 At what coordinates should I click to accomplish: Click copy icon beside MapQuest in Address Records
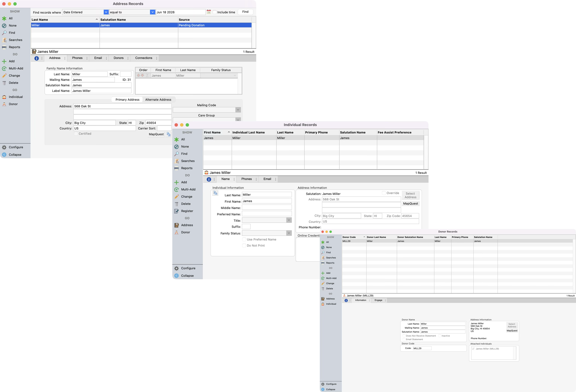click(x=169, y=134)
